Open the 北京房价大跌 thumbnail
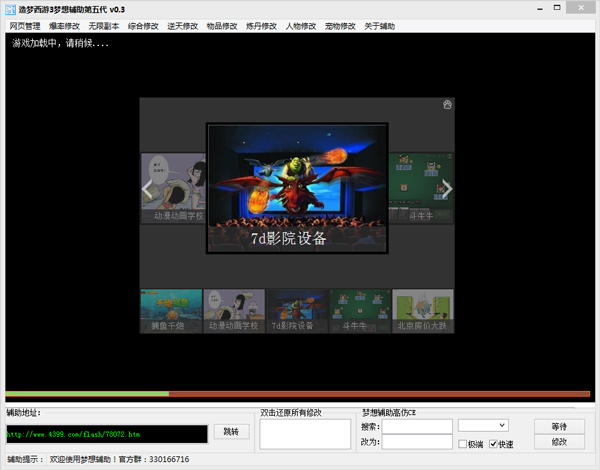600x470 pixels. point(423,311)
